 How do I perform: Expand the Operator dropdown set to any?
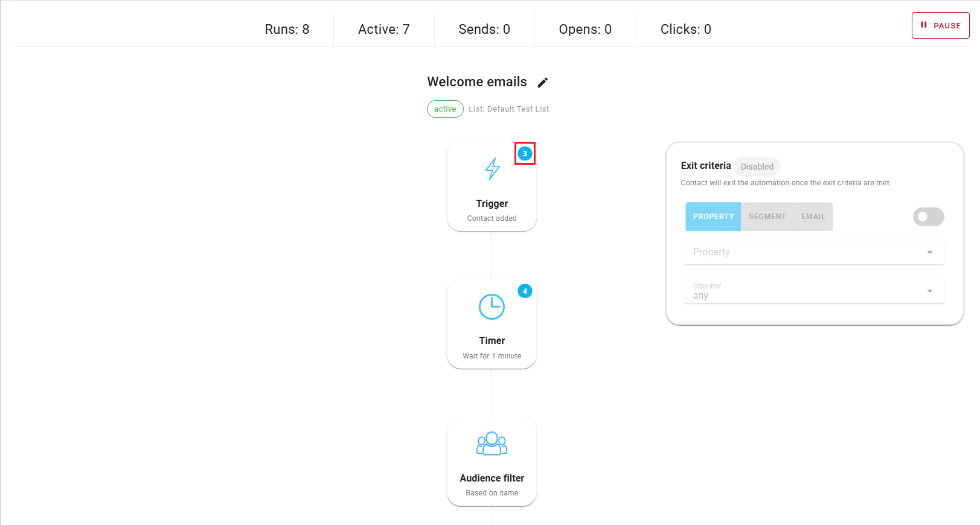click(x=813, y=291)
